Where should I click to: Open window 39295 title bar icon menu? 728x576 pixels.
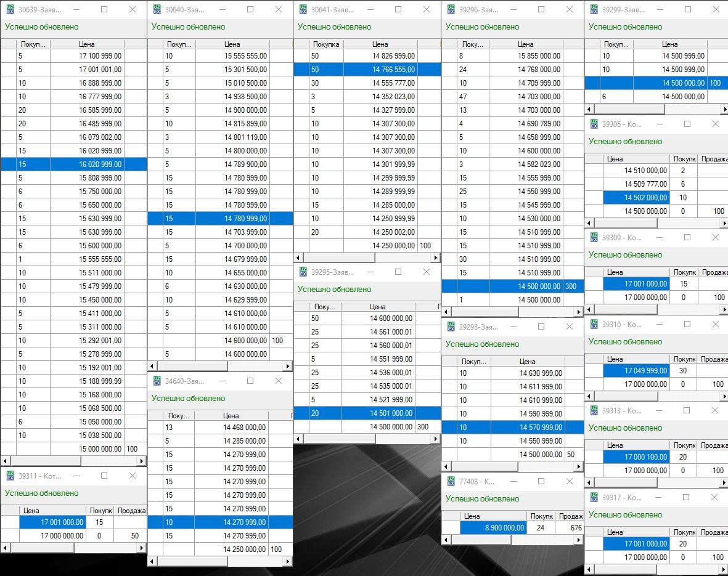303,272
